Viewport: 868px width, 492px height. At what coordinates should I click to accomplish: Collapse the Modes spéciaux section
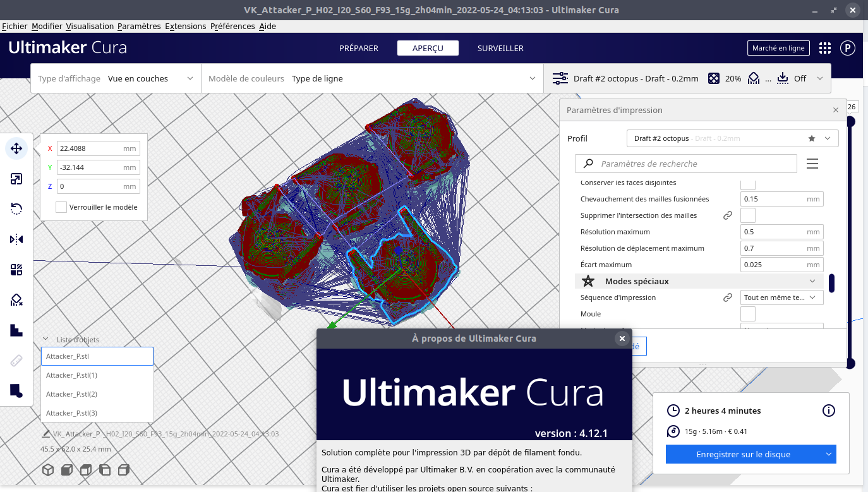[812, 281]
